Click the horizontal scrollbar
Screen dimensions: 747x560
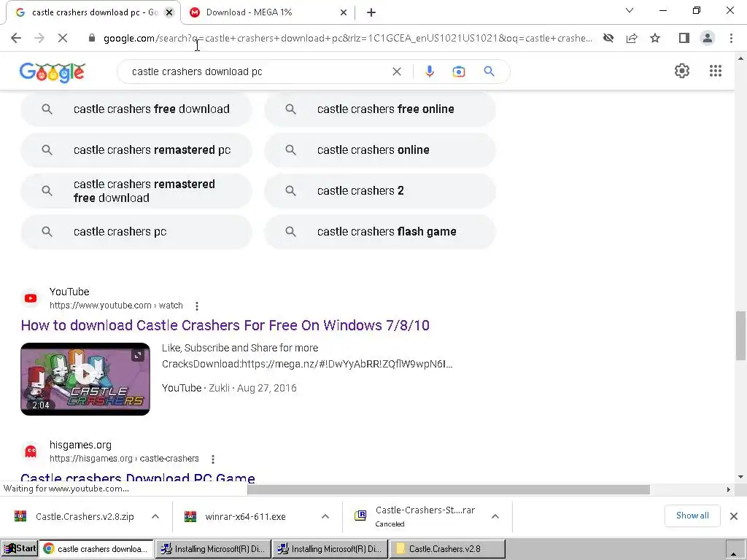(x=449, y=489)
